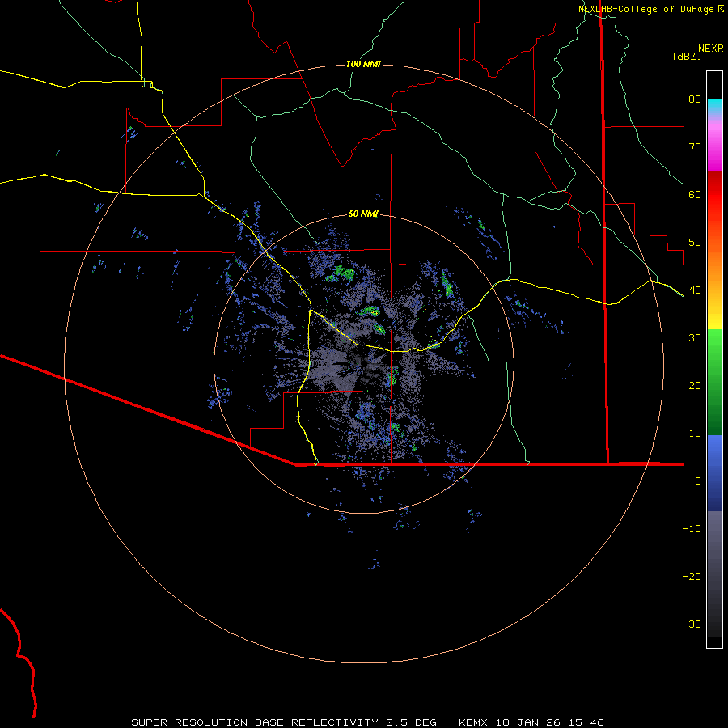Click the -30 value on the dBZ scale
Image resolution: width=728 pixels, height=728 pixels.
click(x=692, y=624)
